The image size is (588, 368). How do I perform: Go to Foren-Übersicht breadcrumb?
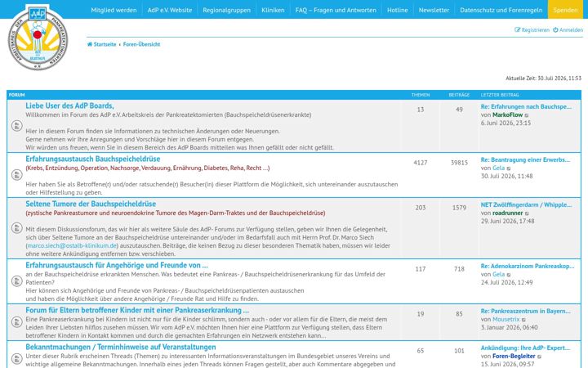(141, 44)
